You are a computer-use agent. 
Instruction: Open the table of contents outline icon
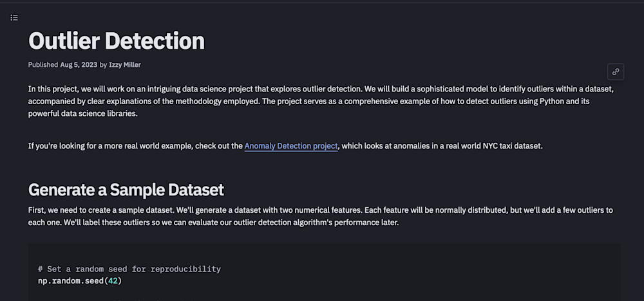click(14, 17)
